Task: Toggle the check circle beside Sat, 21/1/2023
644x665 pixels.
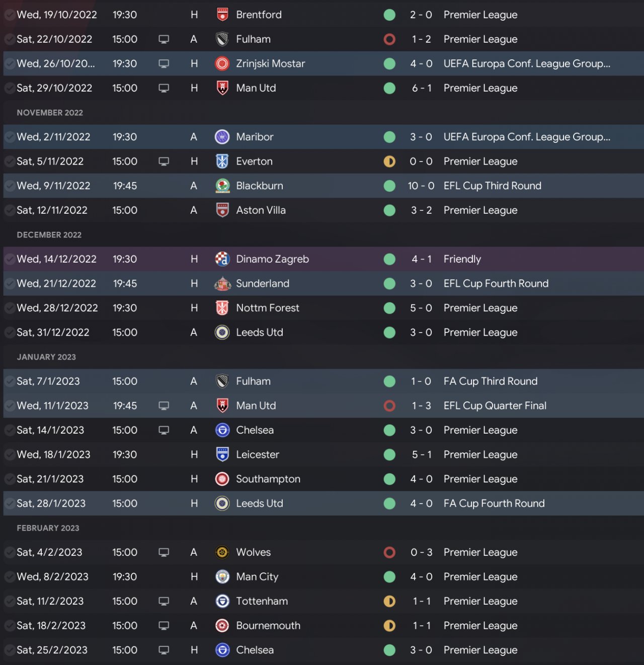Action: pyautogui.click(x=10, y=479)
